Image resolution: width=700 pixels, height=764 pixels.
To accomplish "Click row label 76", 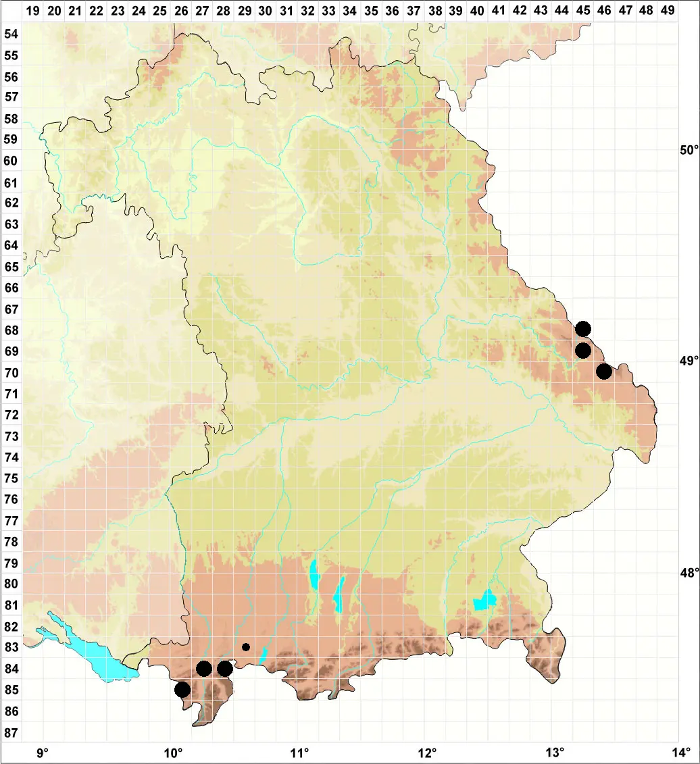I will coord(11,499).
